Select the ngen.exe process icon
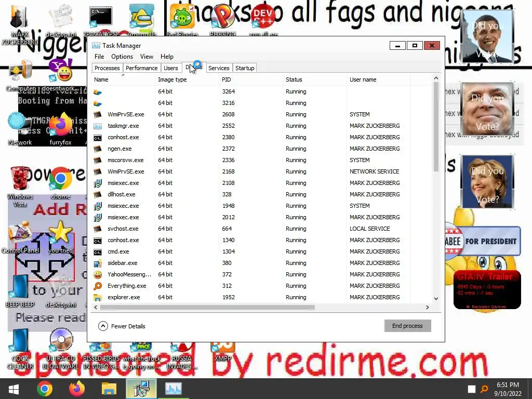Image resolution: width=532 pixels, height=399 pixels. 98,149
